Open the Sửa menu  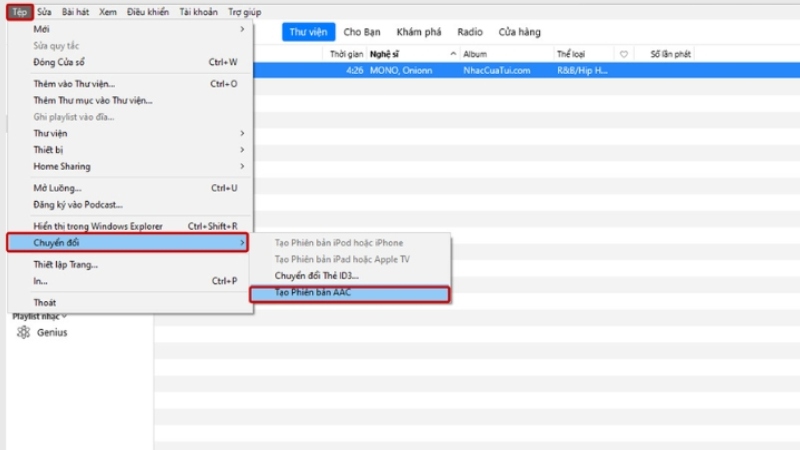click(44, 11)
